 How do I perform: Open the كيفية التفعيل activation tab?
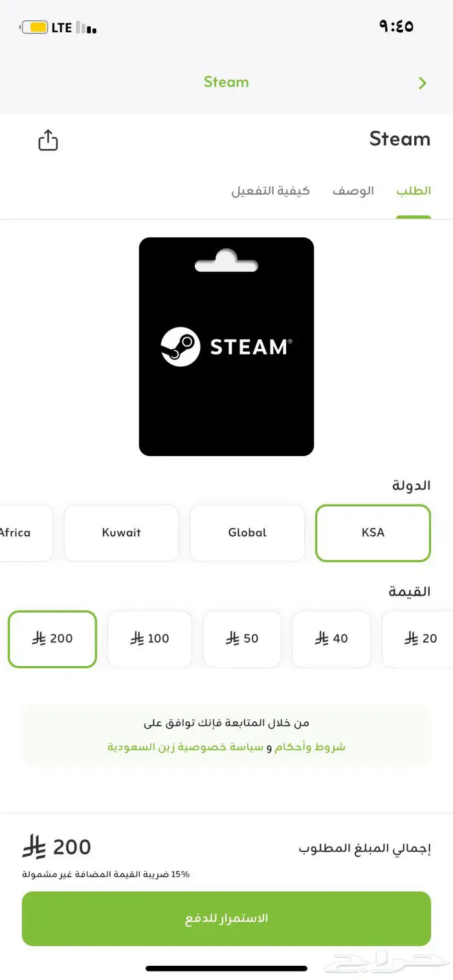(x=272, y=190)
